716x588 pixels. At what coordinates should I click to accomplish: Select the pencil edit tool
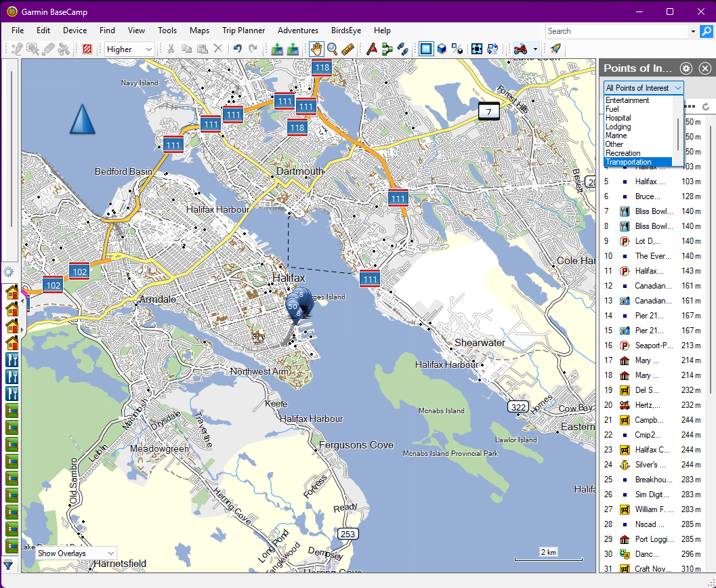(x=17, y=49)
